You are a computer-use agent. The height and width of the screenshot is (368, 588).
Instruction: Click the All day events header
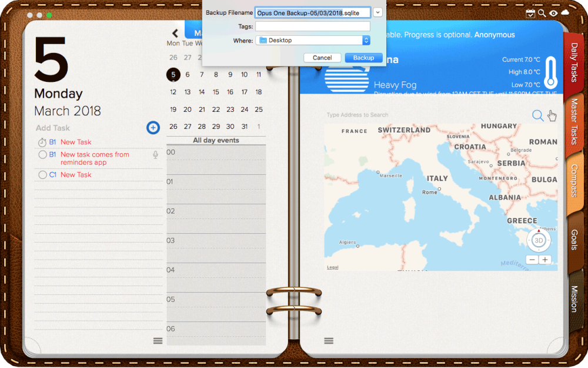pyautogui.click(x=216, y=141)
